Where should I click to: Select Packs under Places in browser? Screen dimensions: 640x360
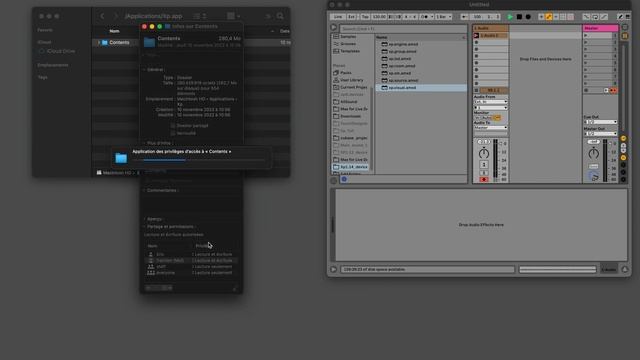[x=346, y=73]
